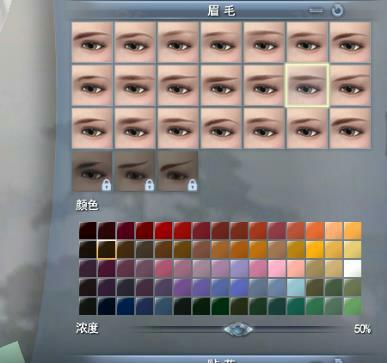Image resolution: width=387 pixels, height=363 pixels.
Task: Choose the last eyebrow style in second row
Action: point(350,85)
